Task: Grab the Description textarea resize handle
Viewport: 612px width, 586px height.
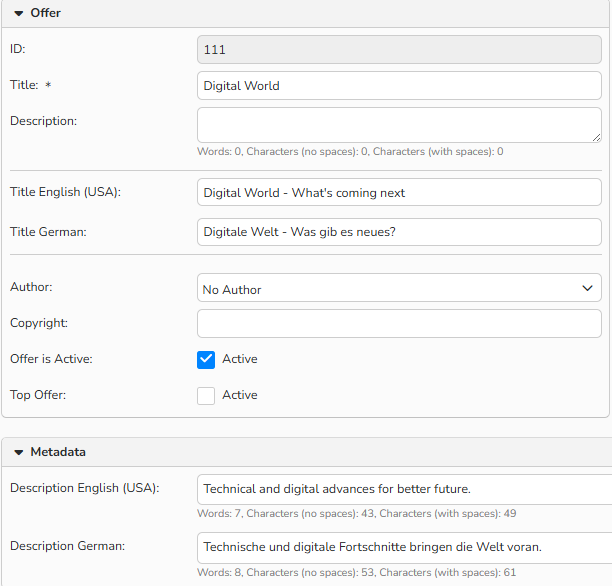Action: [x=596, y=137]
